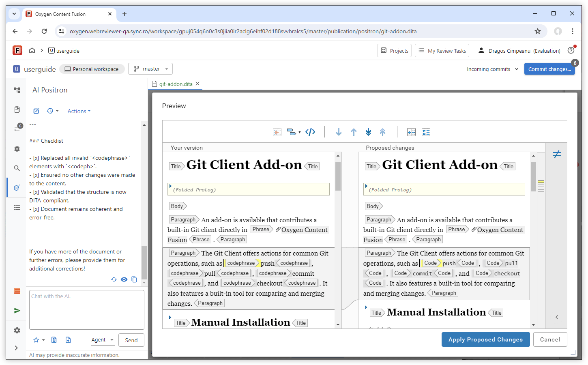Expand the folded Prolog in Your version
Image resolution: width=588 pixels, height=365 pixels.
coord(170,186)
